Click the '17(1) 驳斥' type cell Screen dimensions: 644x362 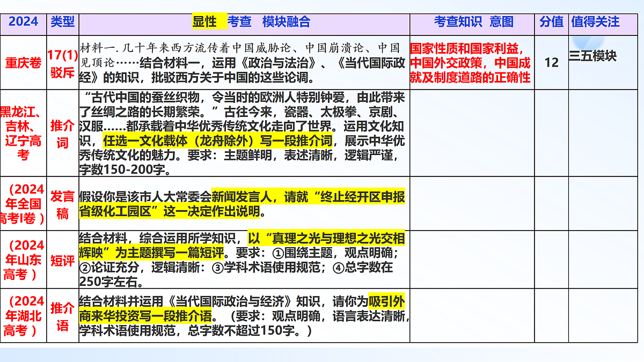point(63,63)
